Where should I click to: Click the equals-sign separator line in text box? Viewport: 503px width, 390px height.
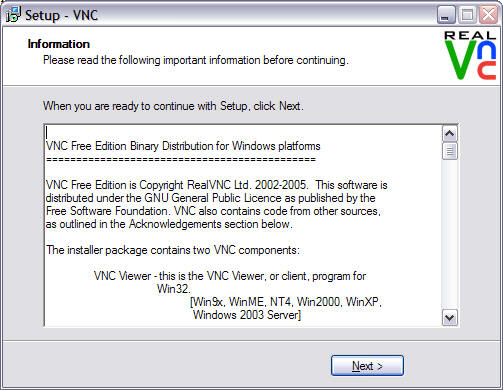click(x=181, y=159)
